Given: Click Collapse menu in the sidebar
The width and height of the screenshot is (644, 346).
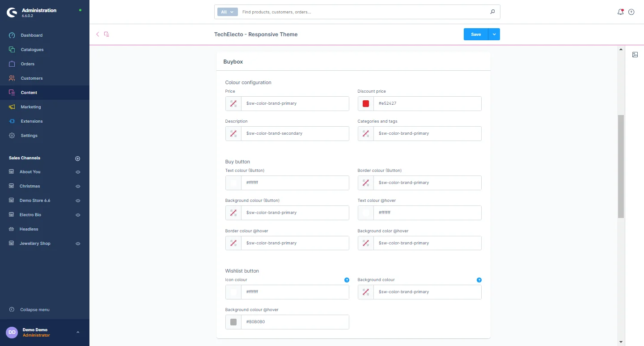Looking at the screenshot, I should coord(34,310).
